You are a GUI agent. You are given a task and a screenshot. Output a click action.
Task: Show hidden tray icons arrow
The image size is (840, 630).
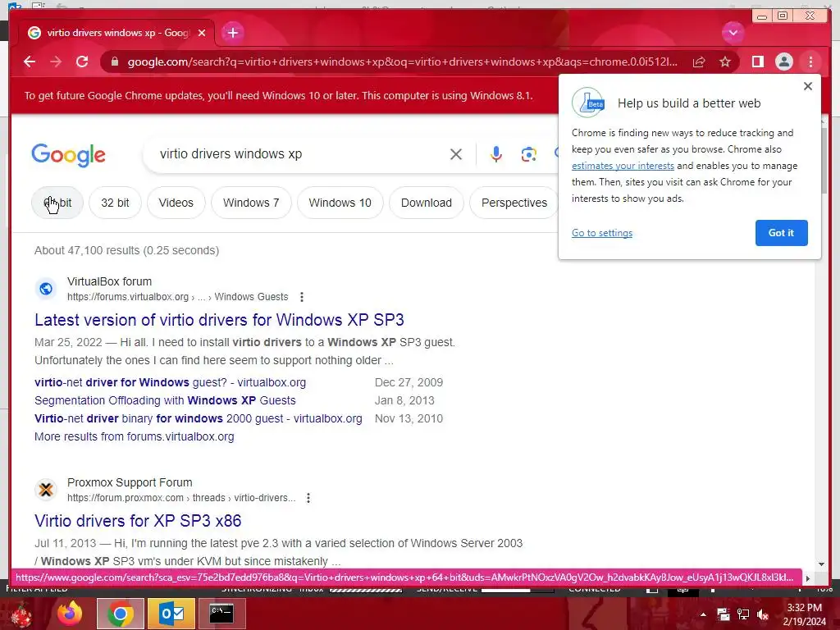point(703,614)
